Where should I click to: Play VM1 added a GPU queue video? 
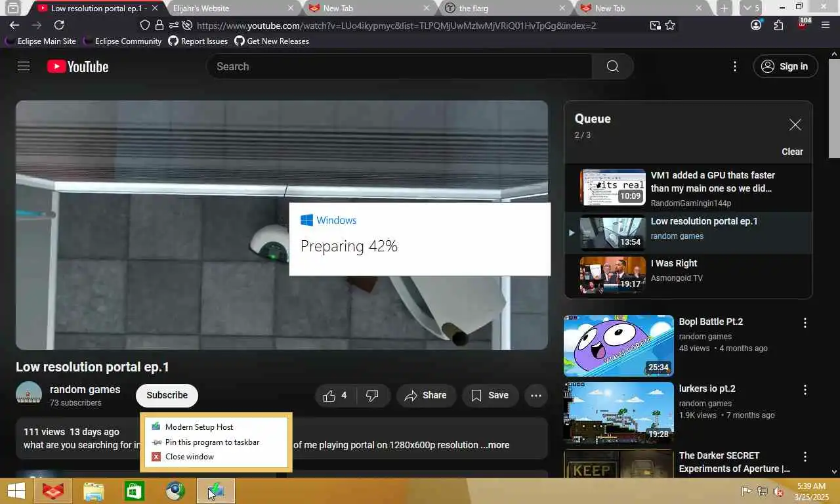click(x=688, y=188)
